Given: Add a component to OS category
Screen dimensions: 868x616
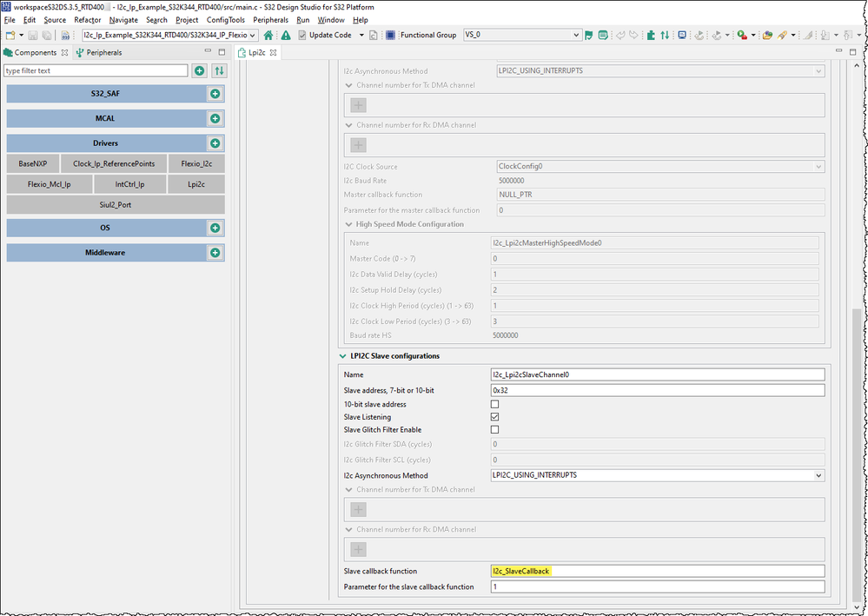Looking at the screenshot, I should click(x=215, y=228).
